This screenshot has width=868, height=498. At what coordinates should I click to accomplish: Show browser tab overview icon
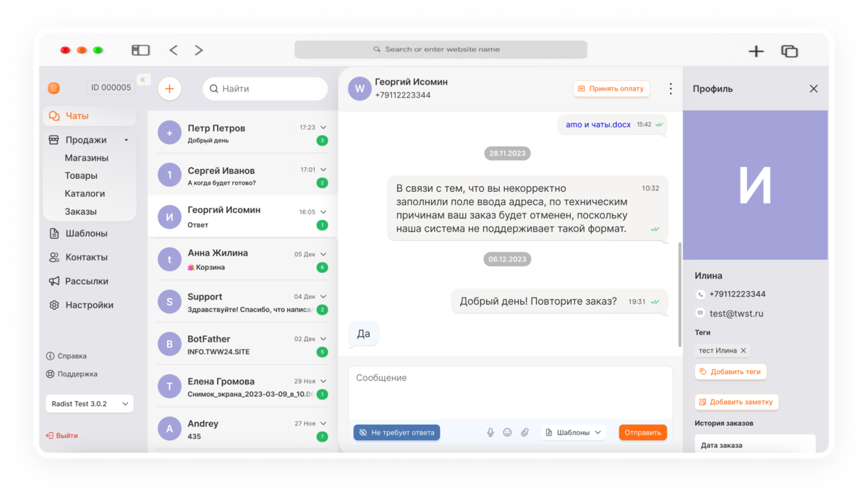point(789,51)
